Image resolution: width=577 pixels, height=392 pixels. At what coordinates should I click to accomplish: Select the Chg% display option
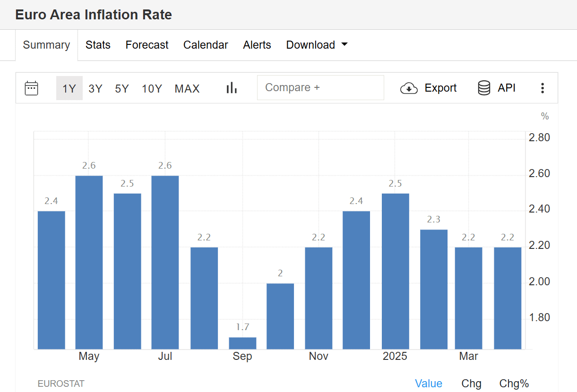click(514, 383)
